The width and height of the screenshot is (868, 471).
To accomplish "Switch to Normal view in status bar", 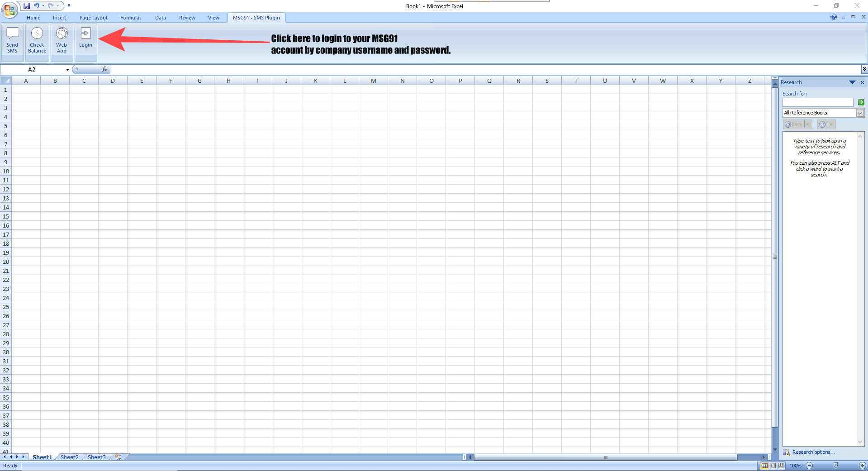I will 764,466.
